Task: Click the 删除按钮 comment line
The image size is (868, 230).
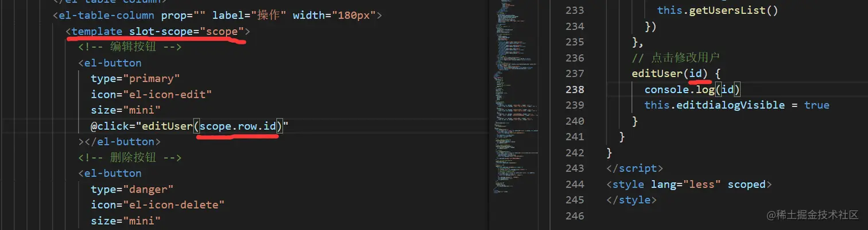Action: (x=130, y=158)
